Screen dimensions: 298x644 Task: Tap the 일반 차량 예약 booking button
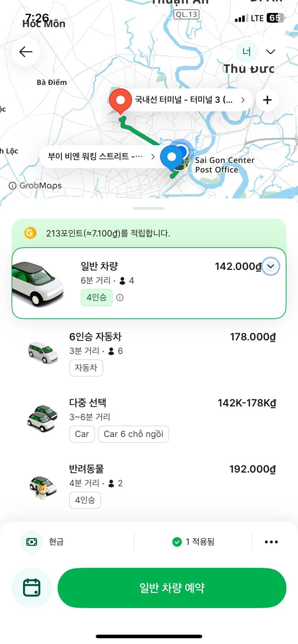(172, 588)
